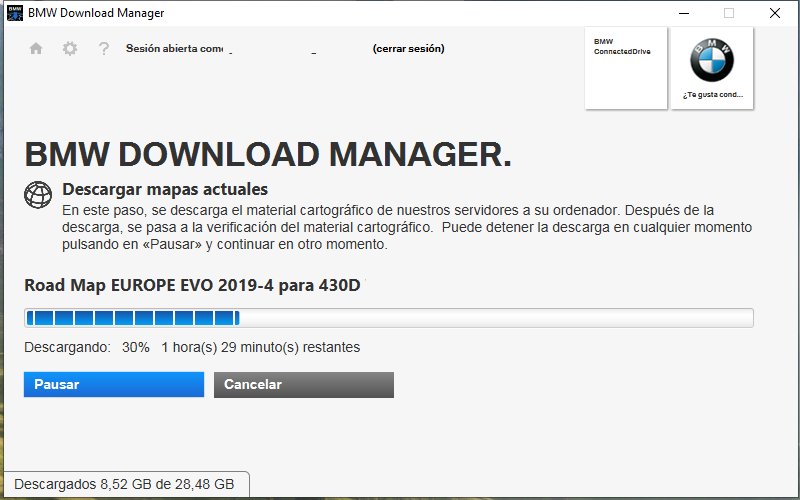Click the BMW Download Manager title bar icon
This screenshot has height=500, width=800.
point(15,13)
